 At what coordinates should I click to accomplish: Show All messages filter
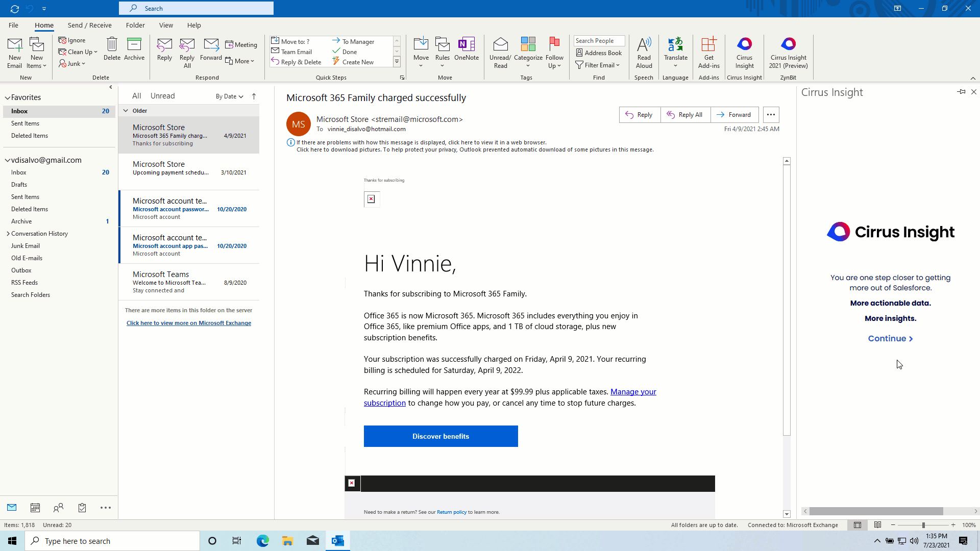[x=136, y=96]
